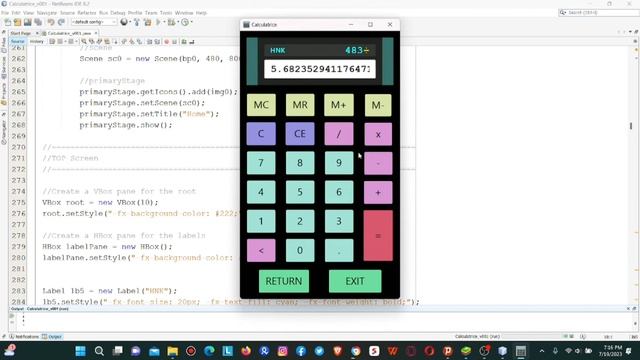Click the Redo toolbar icon
Image resolution: width=640 pixels, height=360 pixels.
click(61, 22)
